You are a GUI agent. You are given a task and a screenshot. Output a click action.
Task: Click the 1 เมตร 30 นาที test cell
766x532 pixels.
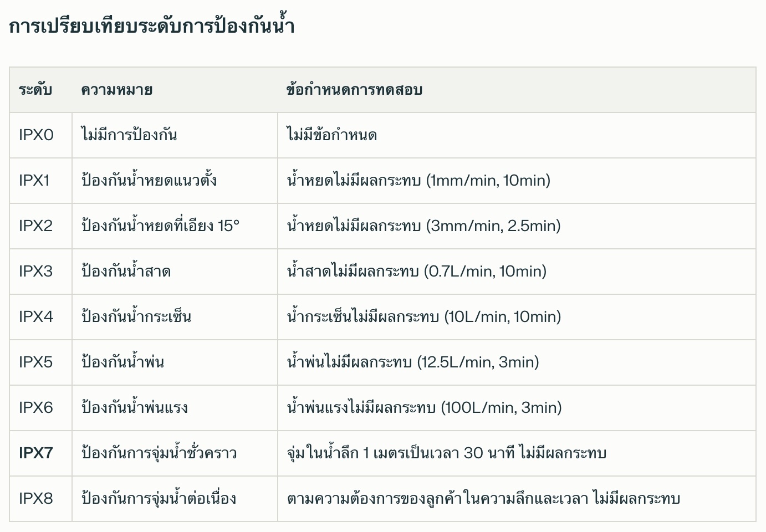(x=446, y=453)
